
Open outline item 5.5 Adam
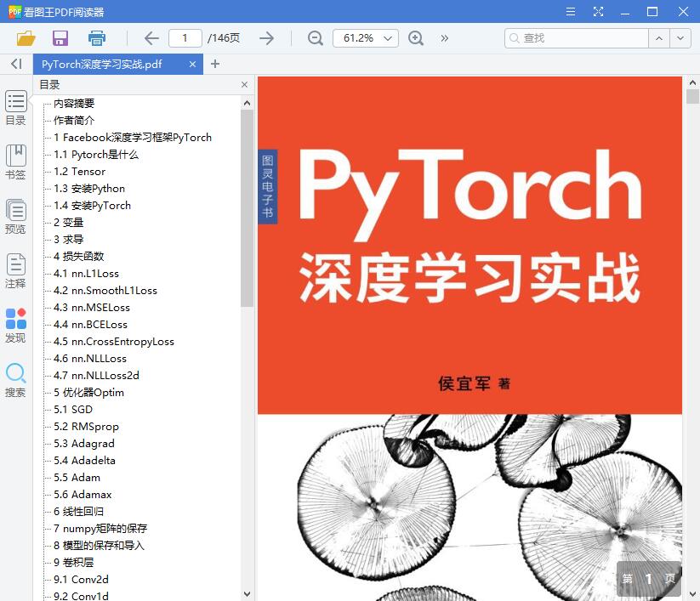point(77,478)
